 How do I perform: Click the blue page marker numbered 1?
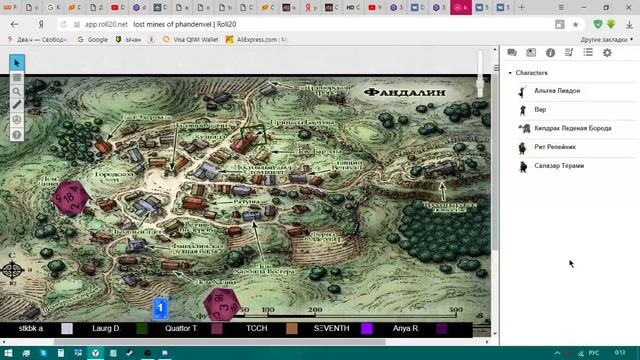(160, 308)
